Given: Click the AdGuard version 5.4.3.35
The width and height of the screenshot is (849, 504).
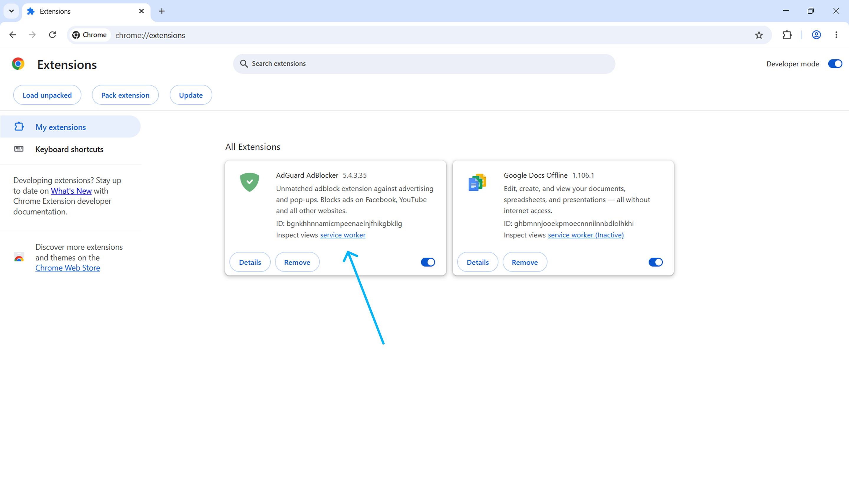Looking at the screenshot, I should 355,175.
